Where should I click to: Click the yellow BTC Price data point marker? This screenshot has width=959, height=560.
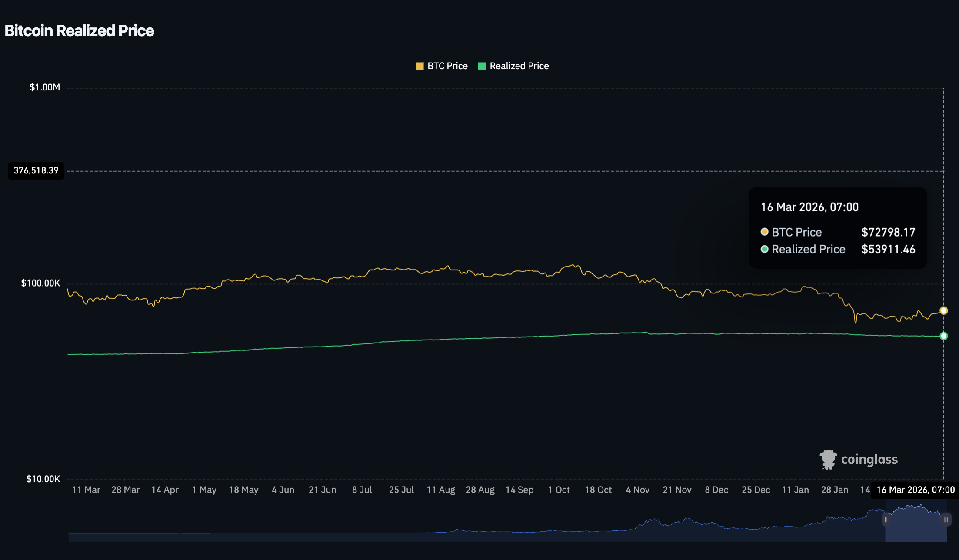click(x=943, y=310)
